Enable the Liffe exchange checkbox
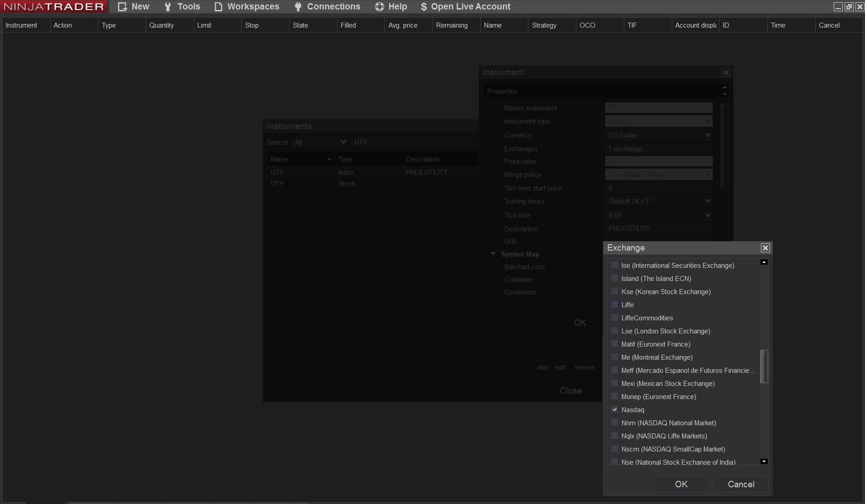 click(614, 304)
